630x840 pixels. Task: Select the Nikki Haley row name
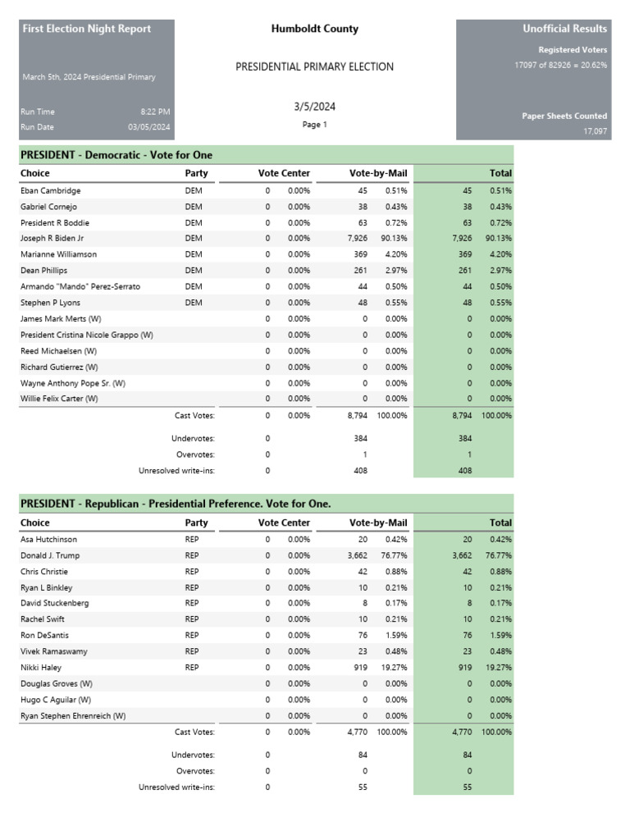[41, 668]
